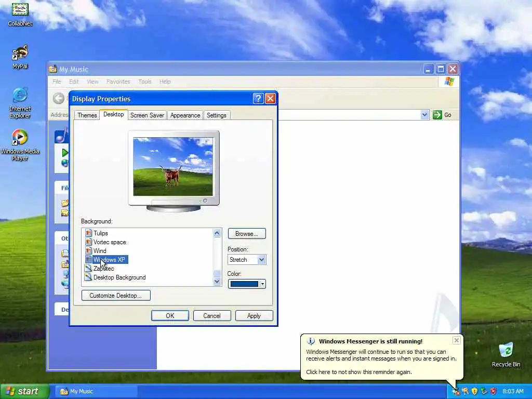Click the background list scroll up arrow
532x399 pixels.
tap(217, 233)
